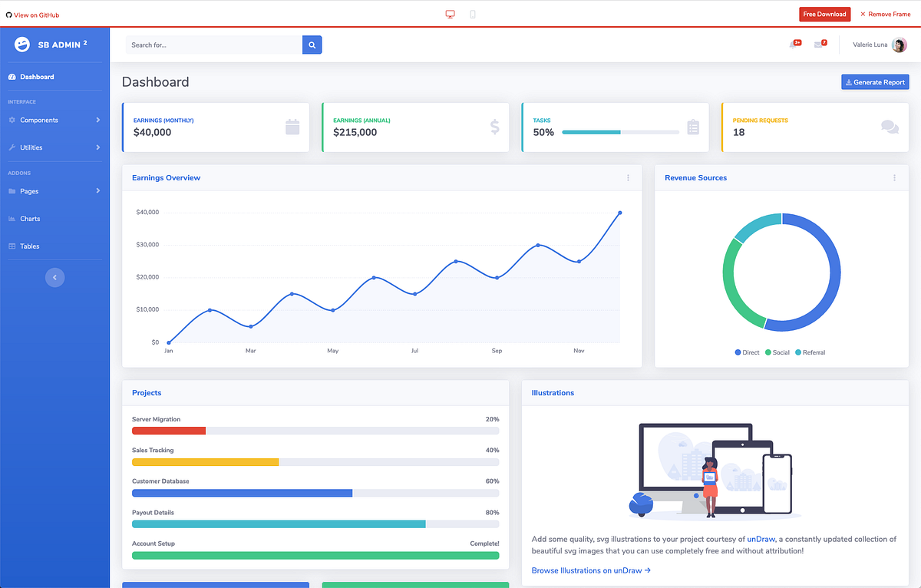
Task: Select Tables in the sidebar navigation
Action: click(x=29, y=246)
